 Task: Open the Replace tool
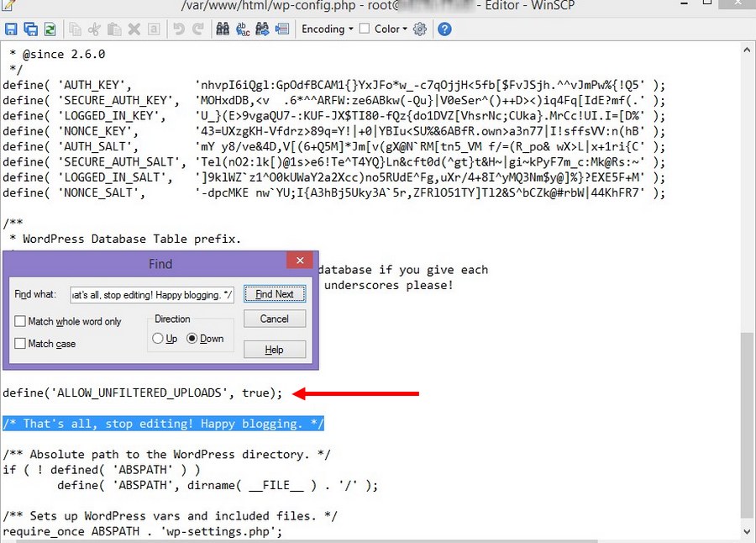[241, 29]
